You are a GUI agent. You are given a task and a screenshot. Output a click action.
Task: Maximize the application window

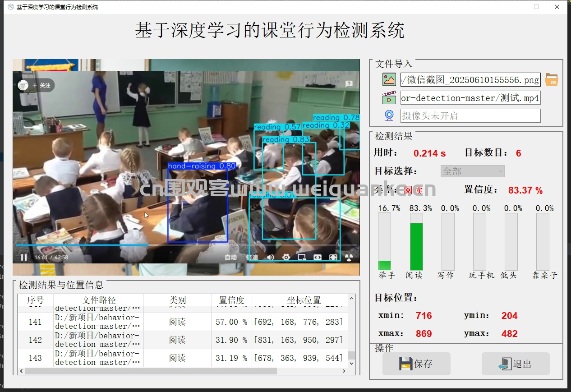(536, 7)
